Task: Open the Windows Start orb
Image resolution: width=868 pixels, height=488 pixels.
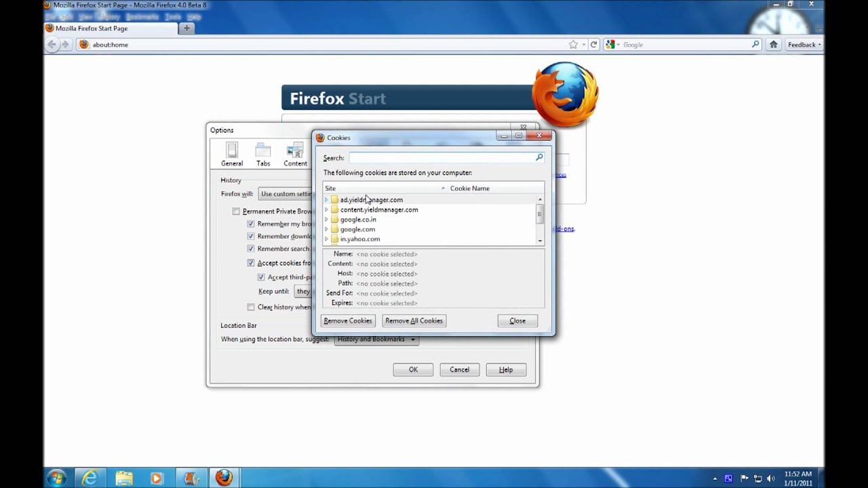Action: coord(56,478)
